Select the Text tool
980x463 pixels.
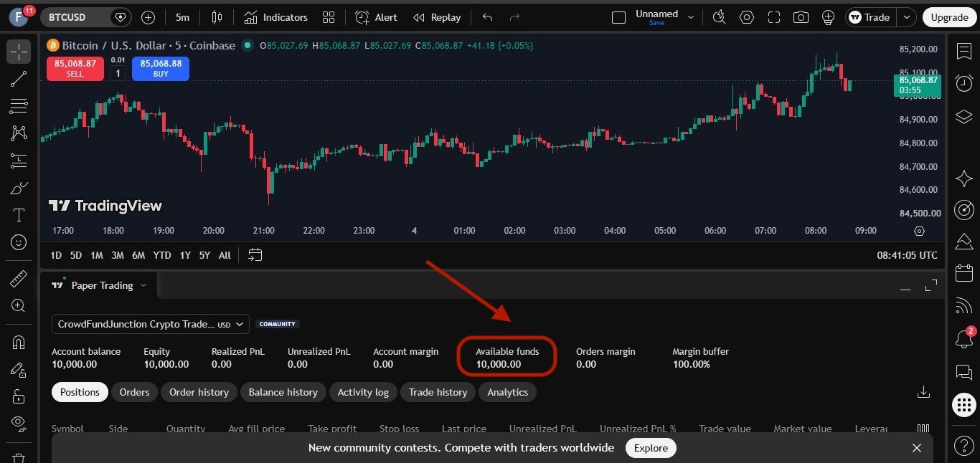[19, 216]
